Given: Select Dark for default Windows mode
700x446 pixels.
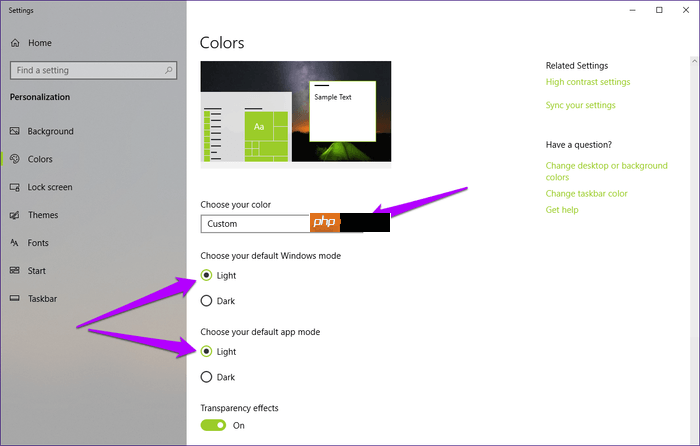Looking at the screenshot, I should point(207,301).
